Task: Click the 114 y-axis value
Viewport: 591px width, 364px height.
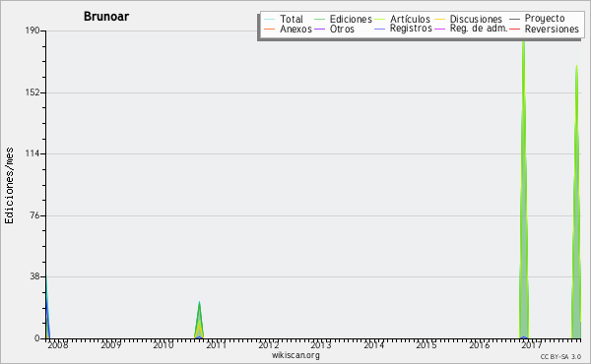Action: (33, 153)
